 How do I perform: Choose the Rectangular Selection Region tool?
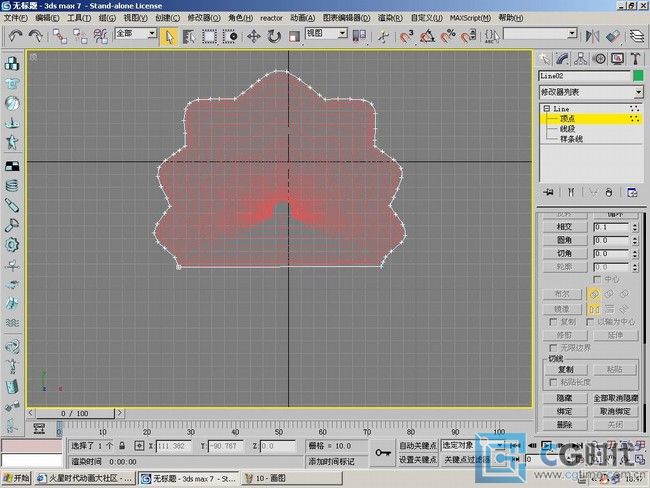coord(210,36)
